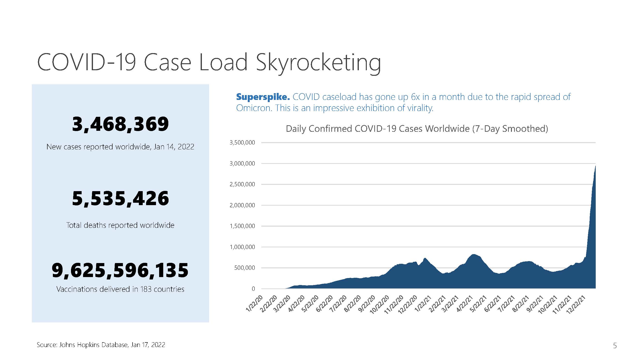Click the slide page number 5

(x=615, y=346)
